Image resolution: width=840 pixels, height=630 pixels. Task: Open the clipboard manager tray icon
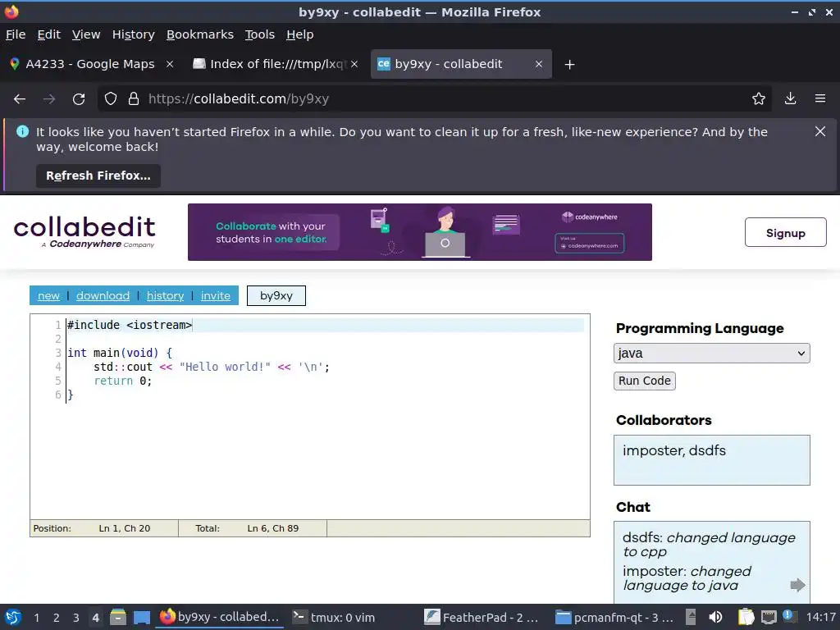click(746, 617)
